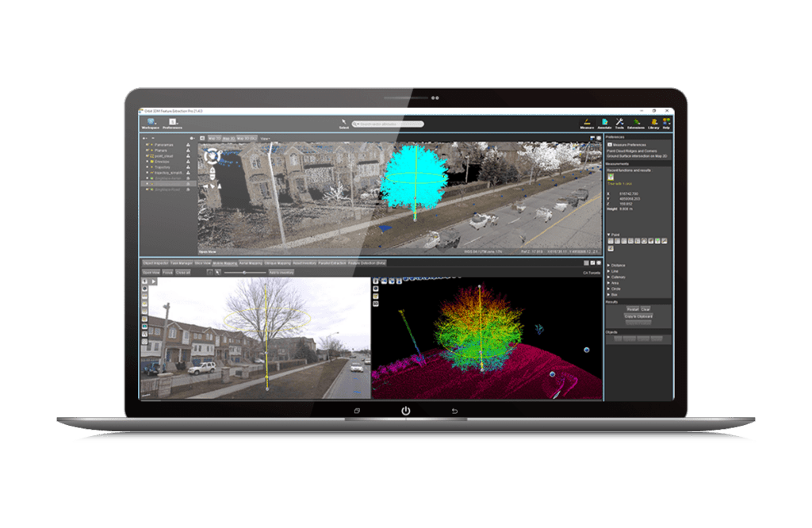Adjust the Mobile Mapping toolbar slider

pos(244,272)
